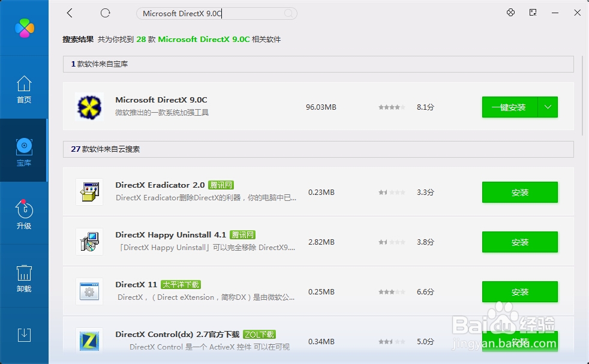Viewport: 589px width, 364px height.
Task: Click the DirectX 11 gear icon
Action: click(89, 291)
